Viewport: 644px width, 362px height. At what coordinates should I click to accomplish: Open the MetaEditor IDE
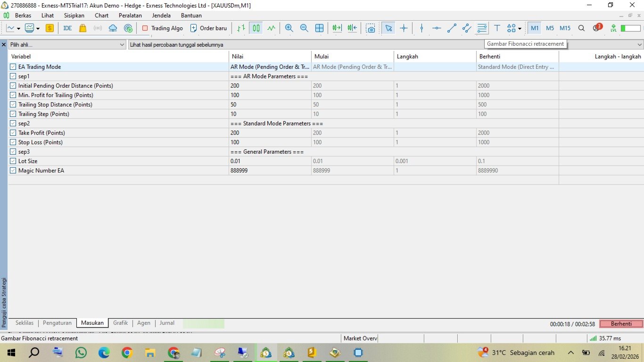67,28
